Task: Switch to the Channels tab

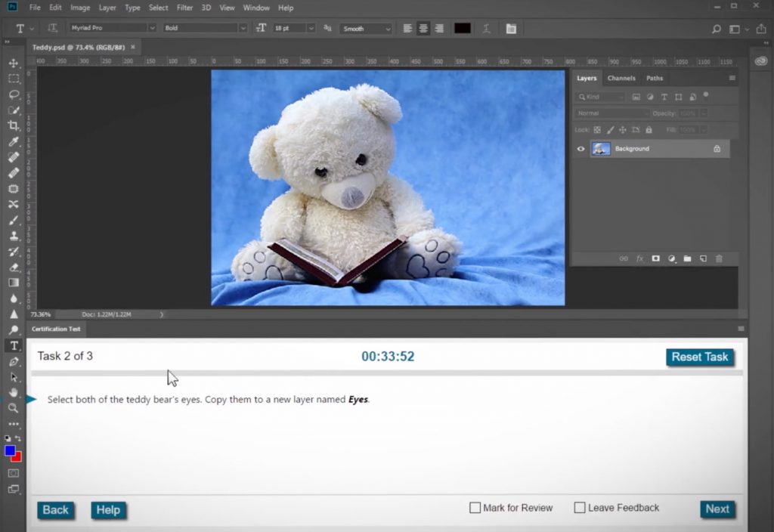Action: (621, 78)
